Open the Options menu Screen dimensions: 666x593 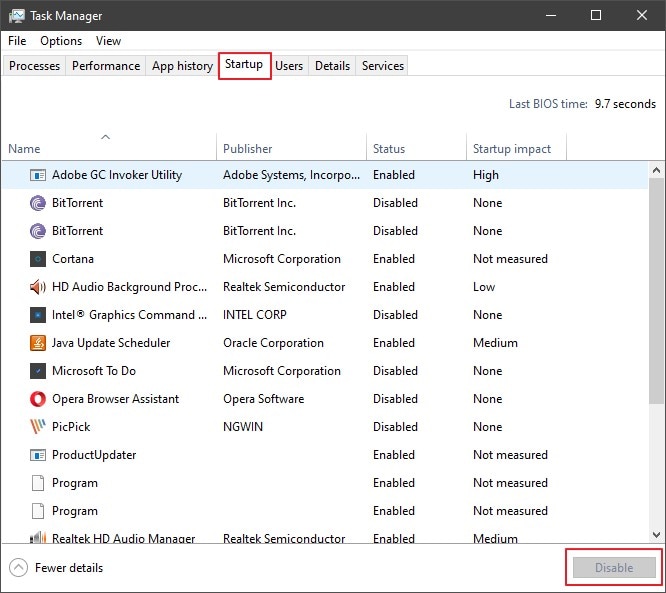(x=61, y=41)
